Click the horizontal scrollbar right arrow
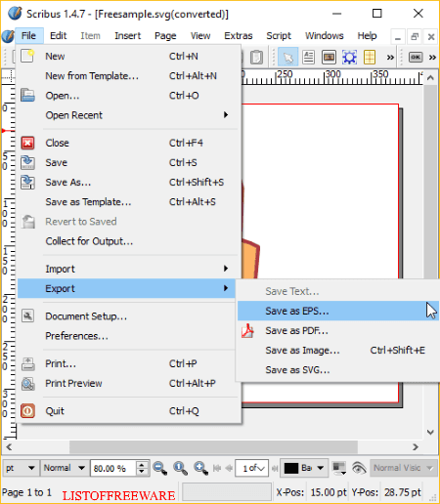Screen dimensions: 440x504 coord(416,447)
